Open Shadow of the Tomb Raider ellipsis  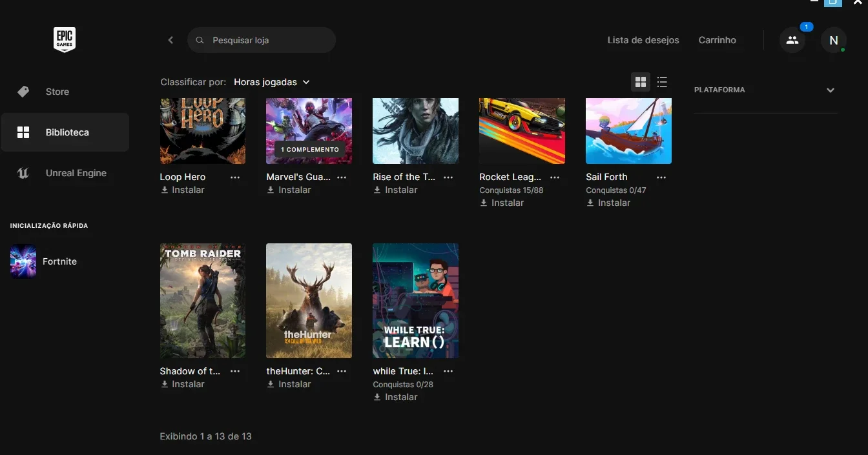pyautogui.click(x=235, y=371)
